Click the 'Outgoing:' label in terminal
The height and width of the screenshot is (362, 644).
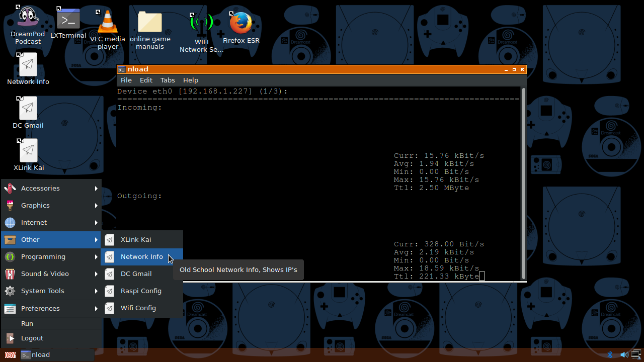pos(140,196)
